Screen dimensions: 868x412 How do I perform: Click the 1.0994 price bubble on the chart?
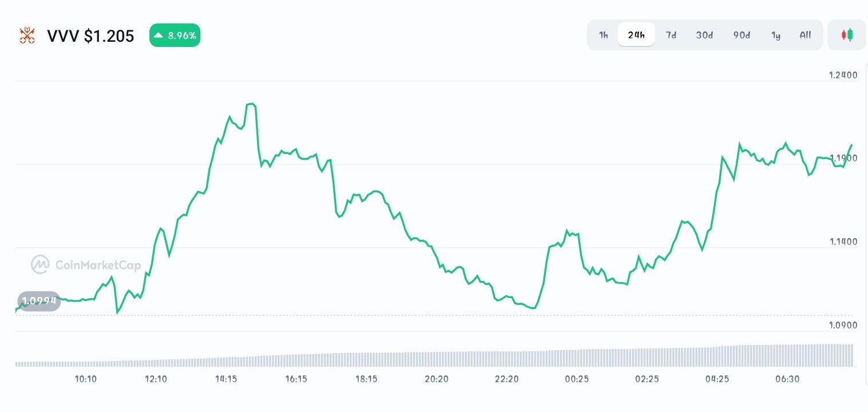tap(39, 300)
